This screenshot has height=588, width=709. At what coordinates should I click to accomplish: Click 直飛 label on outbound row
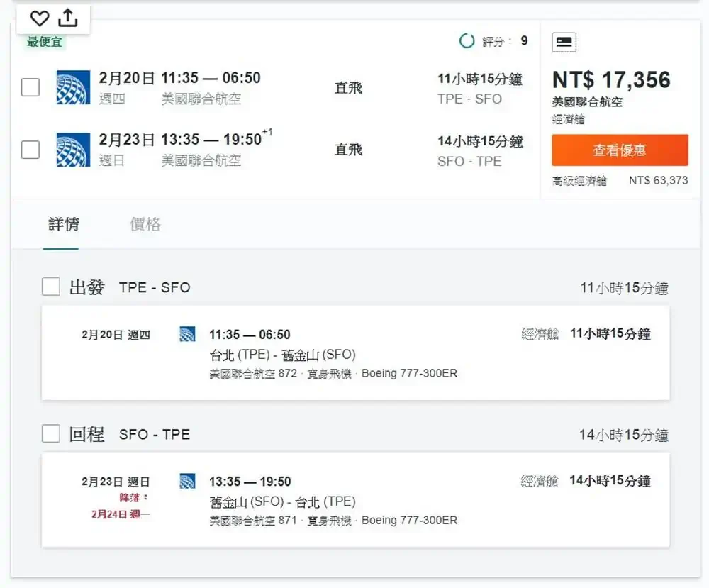[x=348, y=88]
